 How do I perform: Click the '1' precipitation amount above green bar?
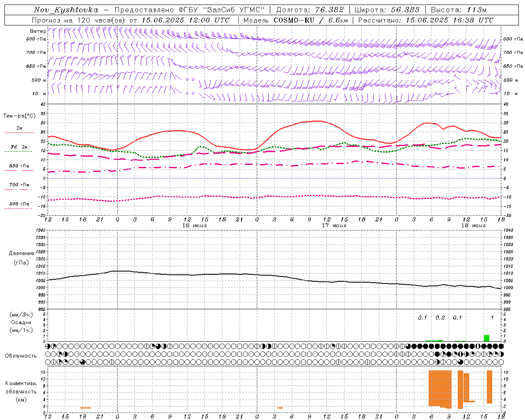point(492,318)
